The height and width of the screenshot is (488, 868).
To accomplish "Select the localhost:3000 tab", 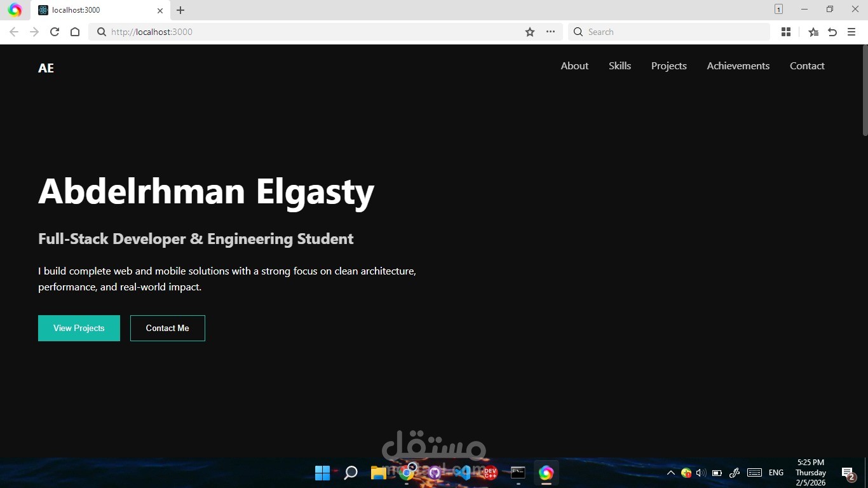I will click(x=100, y=10).
